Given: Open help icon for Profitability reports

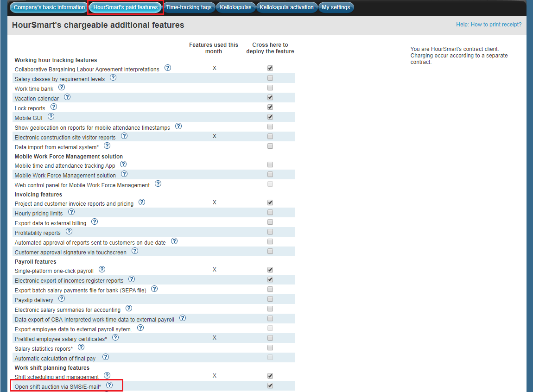Looking at the screenshot, I should (69, 231).
